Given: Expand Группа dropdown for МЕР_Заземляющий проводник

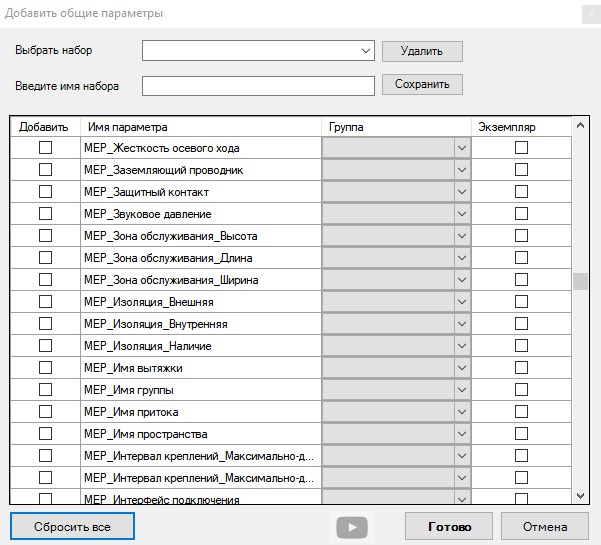Looking at the screenshot, I should 461,170.
